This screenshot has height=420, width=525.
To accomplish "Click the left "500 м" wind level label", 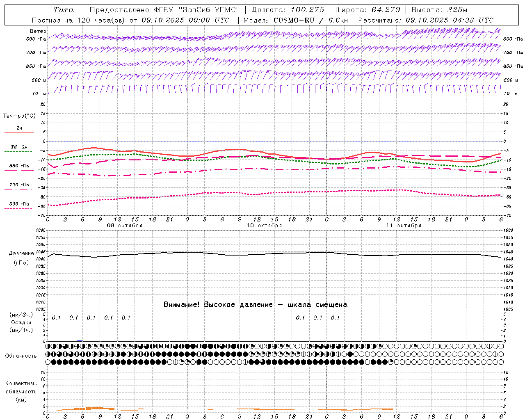I will click(x=39, y=80).
